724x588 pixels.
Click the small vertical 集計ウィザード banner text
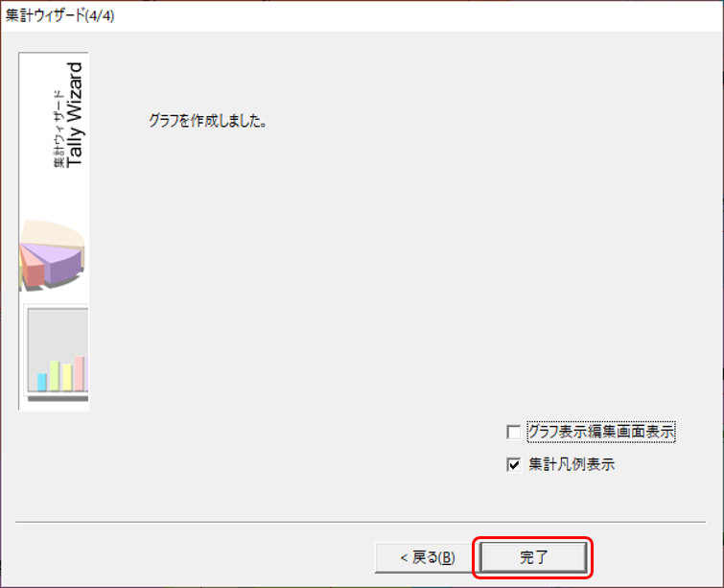[58, 129]
